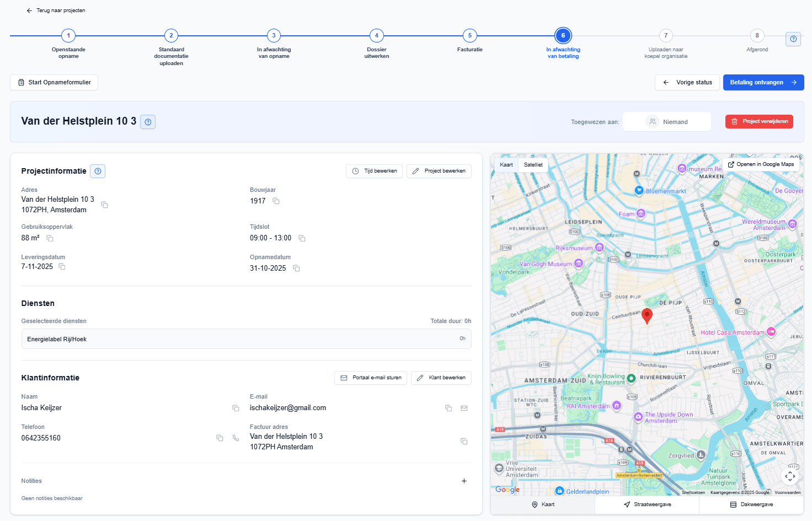Open the help icon next to Van der Helstplein
This screenshot has width=812, height=521.
[x=147, y=122]
